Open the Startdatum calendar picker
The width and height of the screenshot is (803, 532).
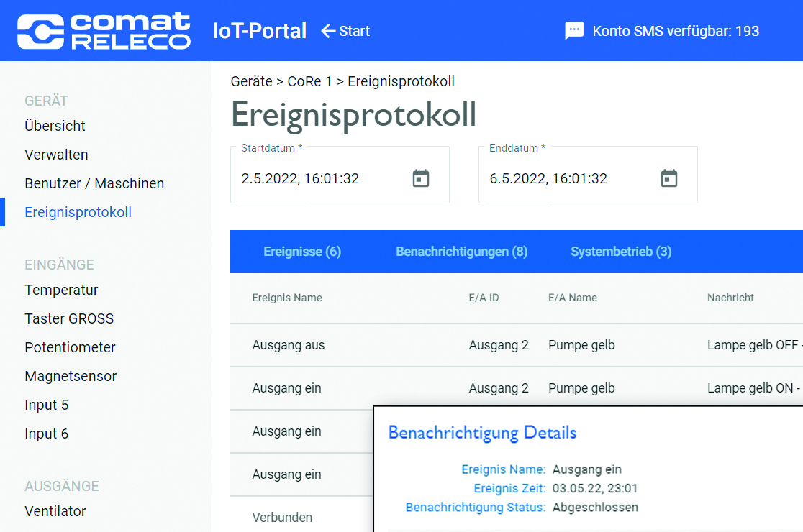(421, 178)
